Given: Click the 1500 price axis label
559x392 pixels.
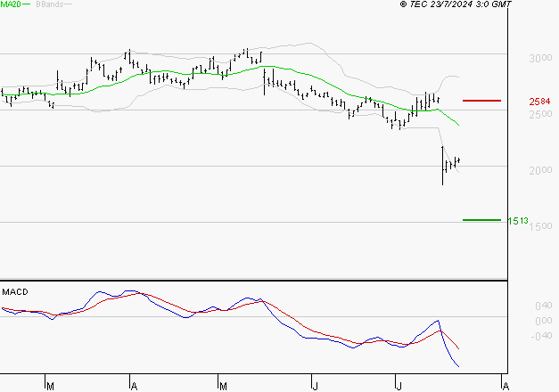Looking at the screenshot, I should [540, 226].
